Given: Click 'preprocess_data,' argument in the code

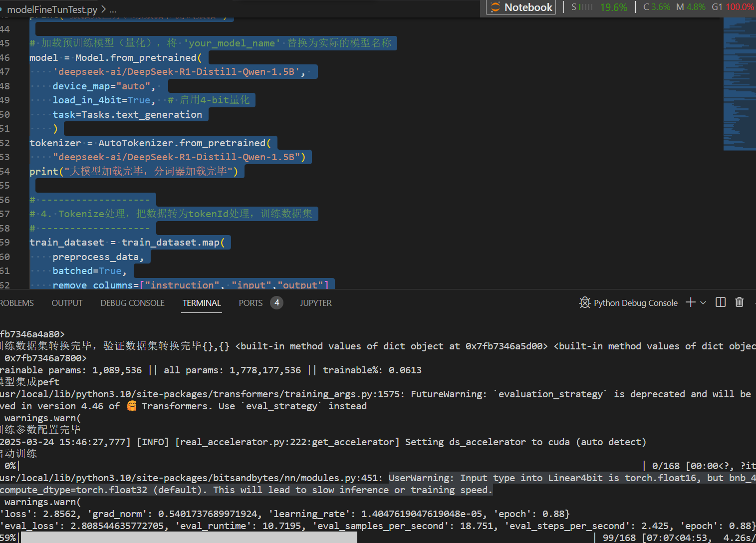Looking at the screenshot, I should (x=98, y=257).
